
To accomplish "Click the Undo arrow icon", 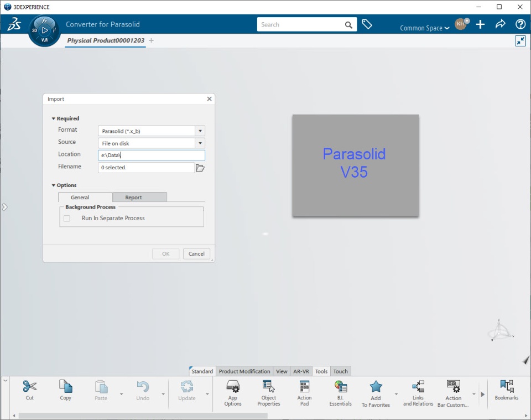I will point(143,386).
